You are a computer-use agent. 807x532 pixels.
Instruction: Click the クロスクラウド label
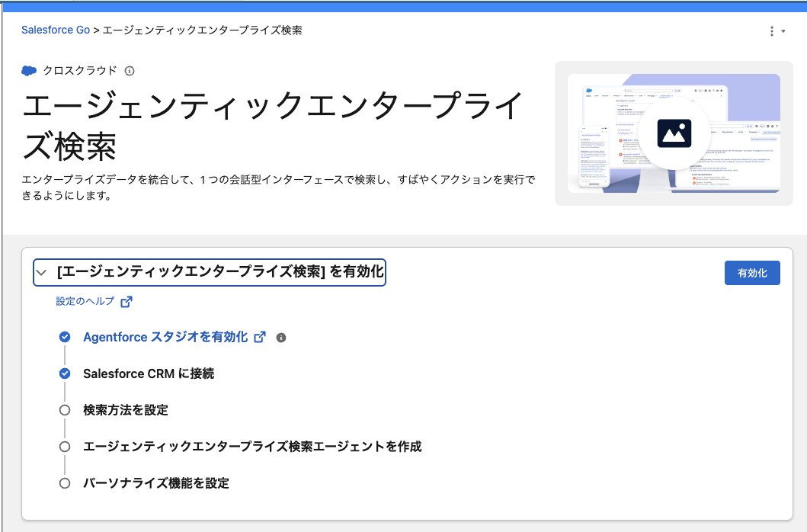[80, 71]
